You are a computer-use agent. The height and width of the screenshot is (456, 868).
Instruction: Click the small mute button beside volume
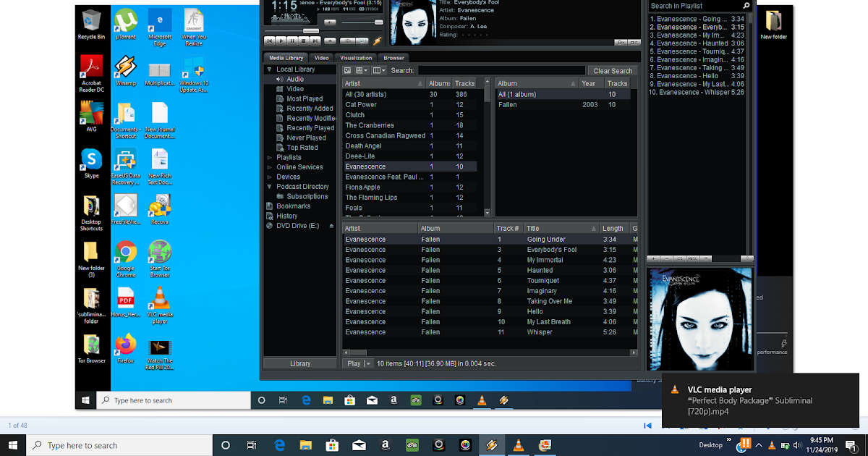pyautogui.click(x=330, y=22)
